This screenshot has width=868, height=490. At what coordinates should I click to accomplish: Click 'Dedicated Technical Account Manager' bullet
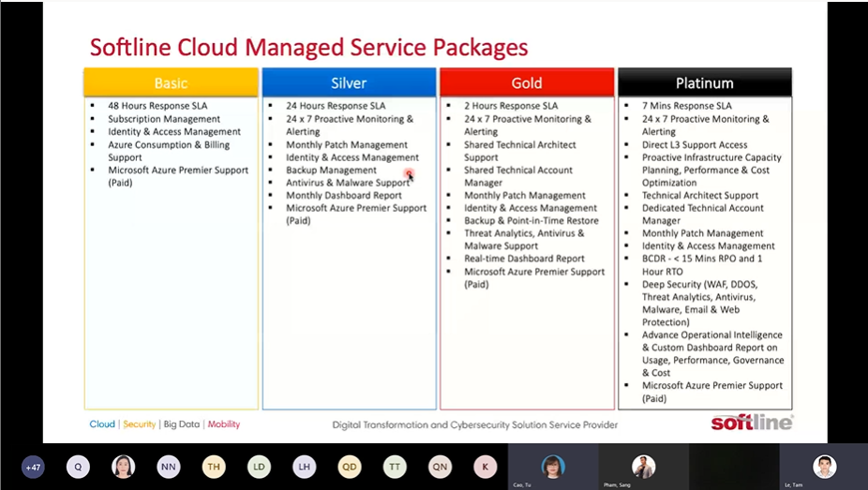click(703, 214)
